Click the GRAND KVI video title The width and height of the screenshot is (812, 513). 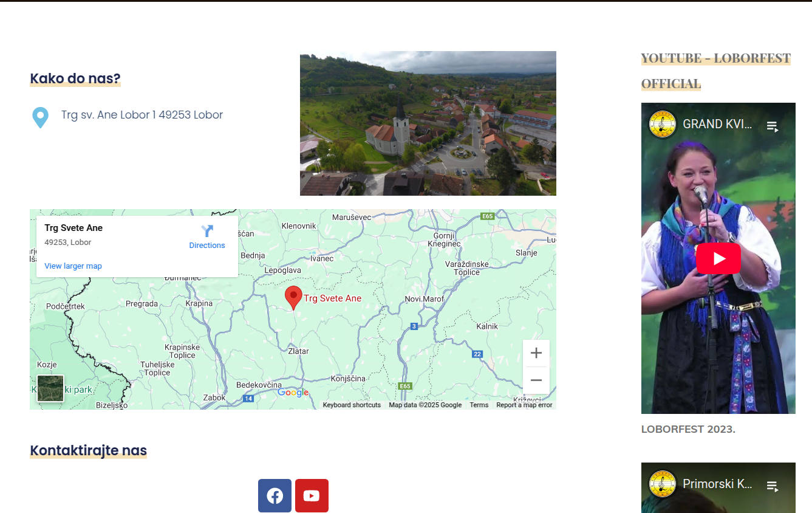pyautogui.click(x=717, y=125)
